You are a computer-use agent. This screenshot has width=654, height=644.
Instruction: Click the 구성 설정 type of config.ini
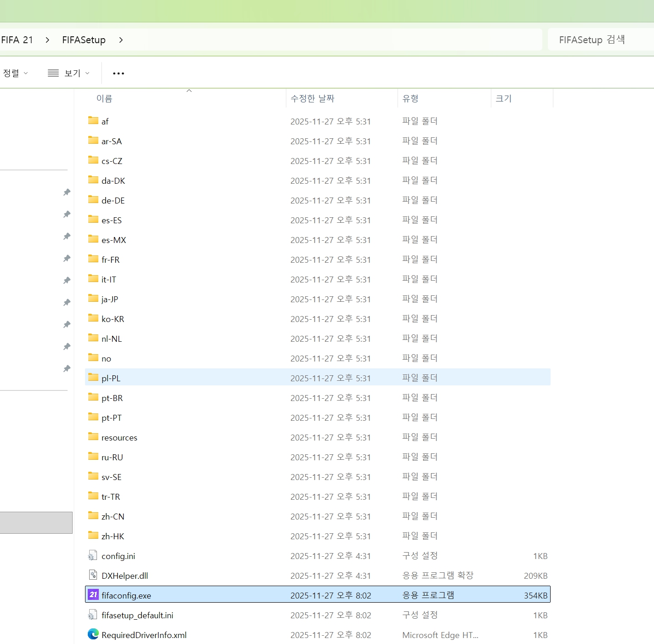[420, 555]
